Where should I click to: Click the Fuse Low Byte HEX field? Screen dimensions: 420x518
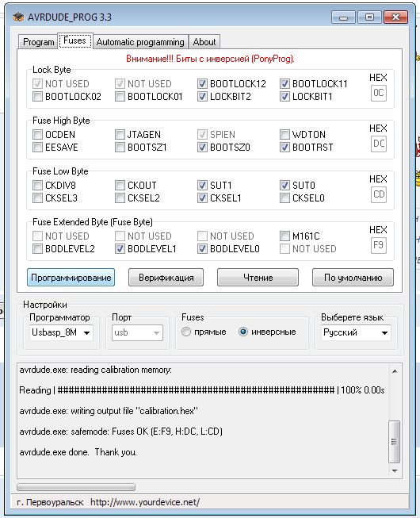tap(379, 194)
